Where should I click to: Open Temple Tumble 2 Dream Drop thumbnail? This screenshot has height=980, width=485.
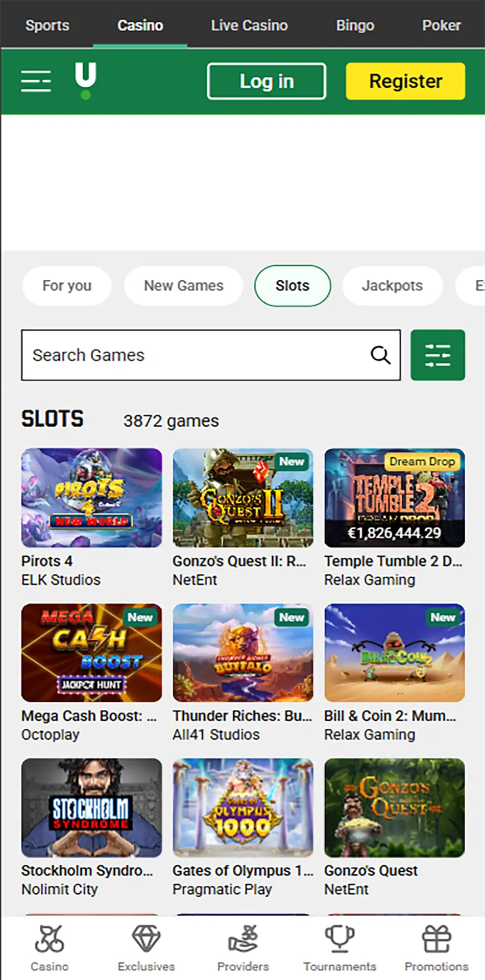(x=395, y=498)
